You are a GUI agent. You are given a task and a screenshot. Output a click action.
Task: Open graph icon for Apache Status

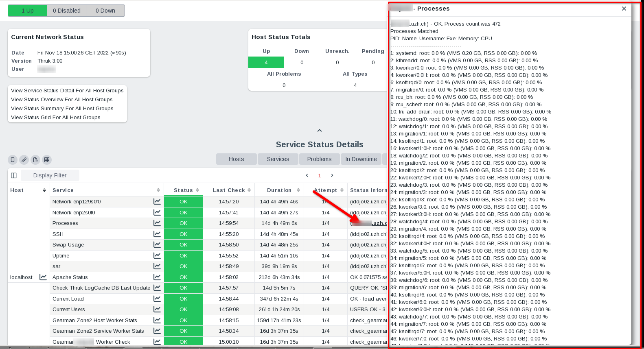click(x=157, y=277)
